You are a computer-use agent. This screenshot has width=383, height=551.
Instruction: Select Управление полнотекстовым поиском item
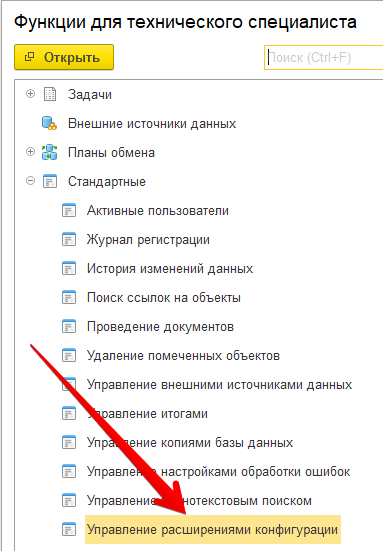point(199,501)
